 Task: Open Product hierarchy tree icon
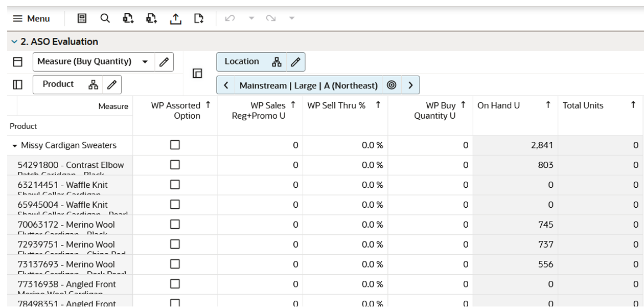click(93, 84)
